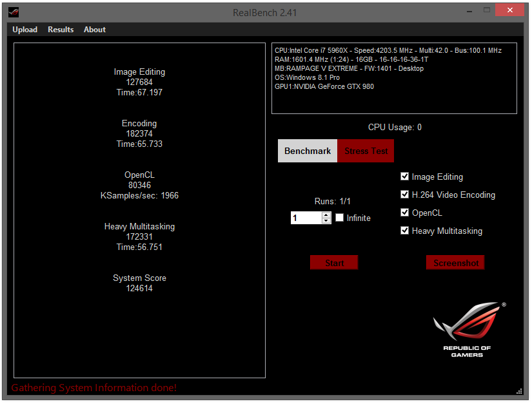Click the Runs: 1/1 label
Image resolution: width=532 pixels, height=404 pixels.
333,201
